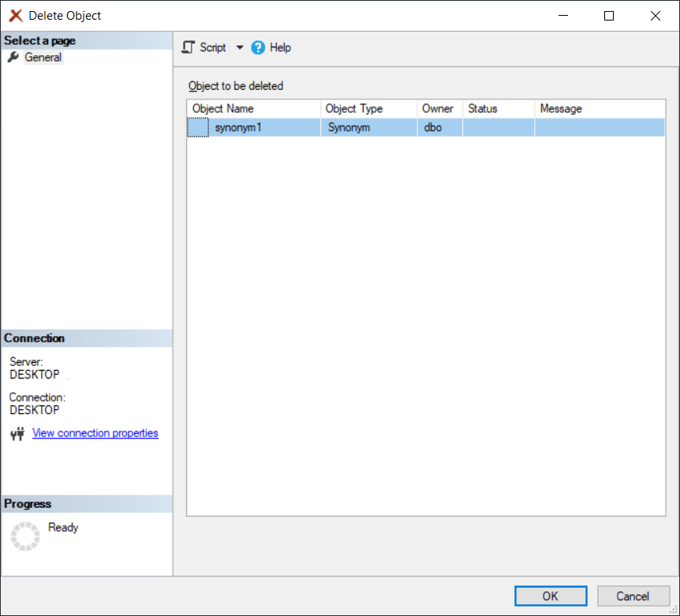Click the Script toolbar icon
The image size is (680, 616).
189,47
